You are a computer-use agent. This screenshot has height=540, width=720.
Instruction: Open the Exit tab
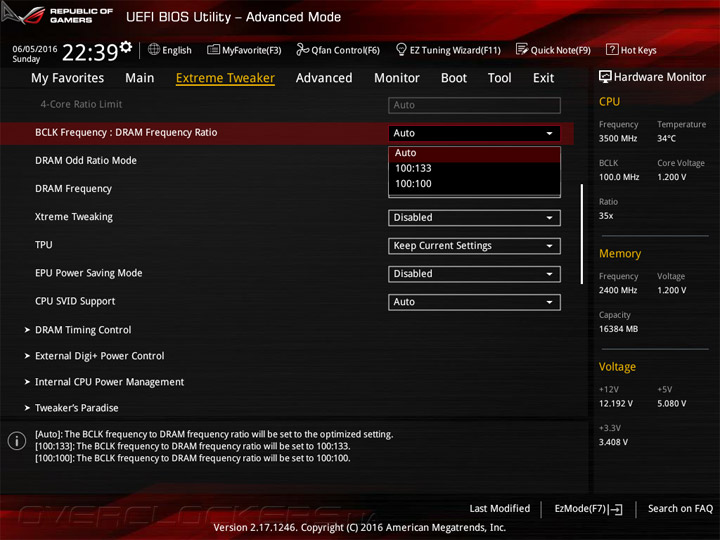[544, 78]
